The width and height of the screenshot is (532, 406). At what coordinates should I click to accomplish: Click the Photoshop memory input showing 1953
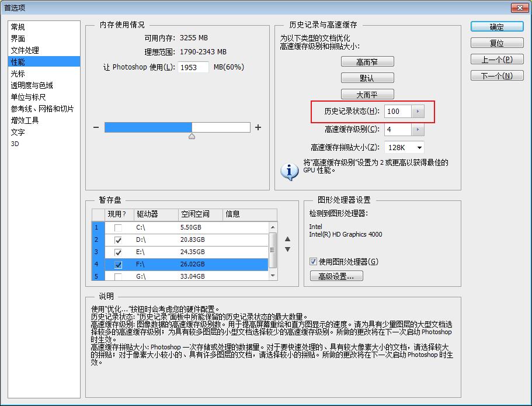click(193, 67)
